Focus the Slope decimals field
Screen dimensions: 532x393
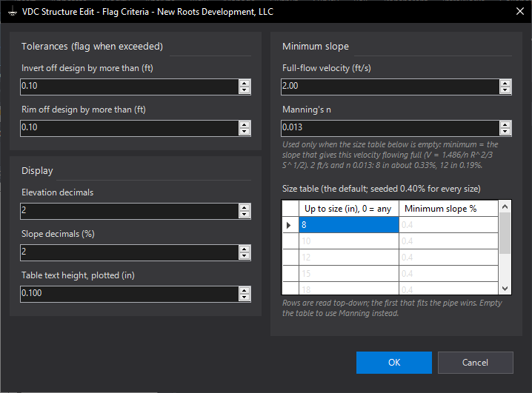tap(130, 252)
